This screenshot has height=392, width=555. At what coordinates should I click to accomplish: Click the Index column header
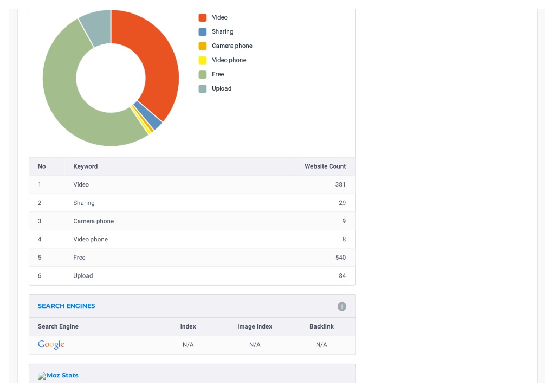[x=188, y=326]
